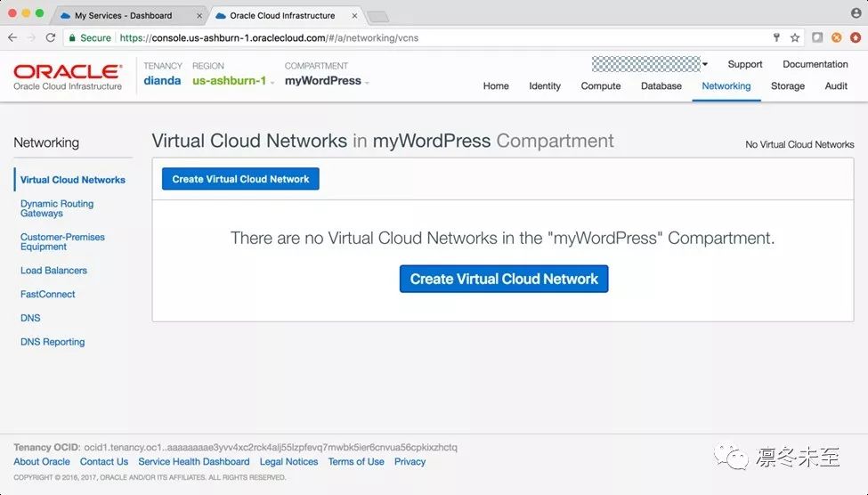The width and height of the screenshot is (868, 495).
Task: Open the Networking menu
Action: 726,85
